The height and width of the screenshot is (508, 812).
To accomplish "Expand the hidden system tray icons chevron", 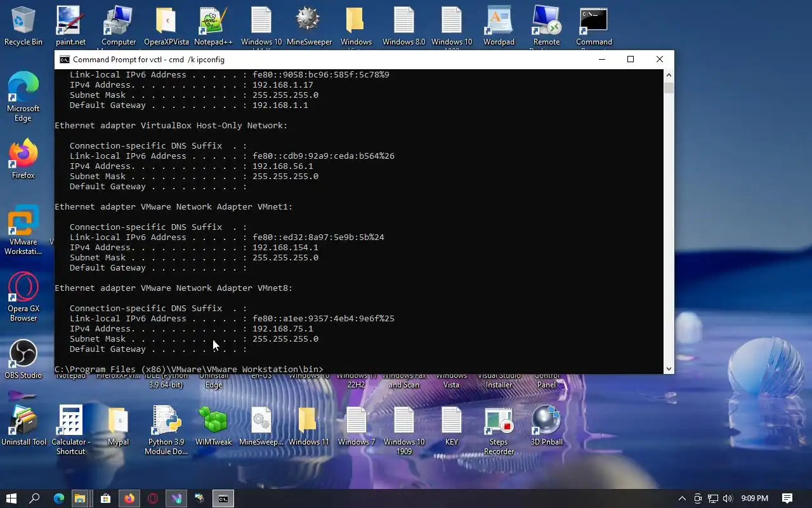I will tap(682, 498).
